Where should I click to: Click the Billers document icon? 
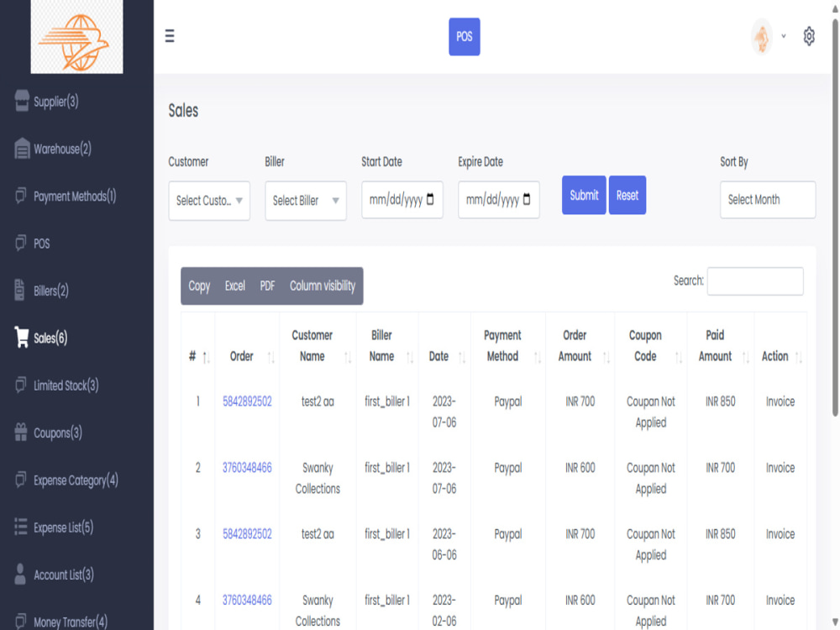point(19,290)
